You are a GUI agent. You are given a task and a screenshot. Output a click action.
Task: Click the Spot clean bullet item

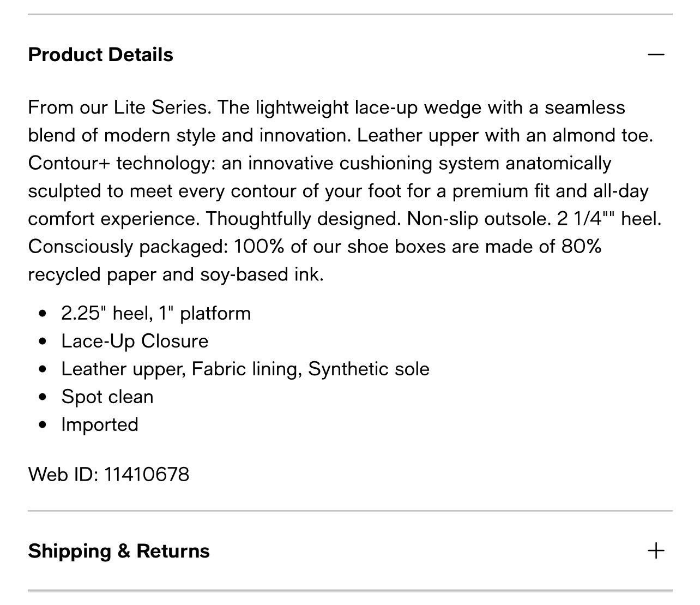click(x=107, y=397)
